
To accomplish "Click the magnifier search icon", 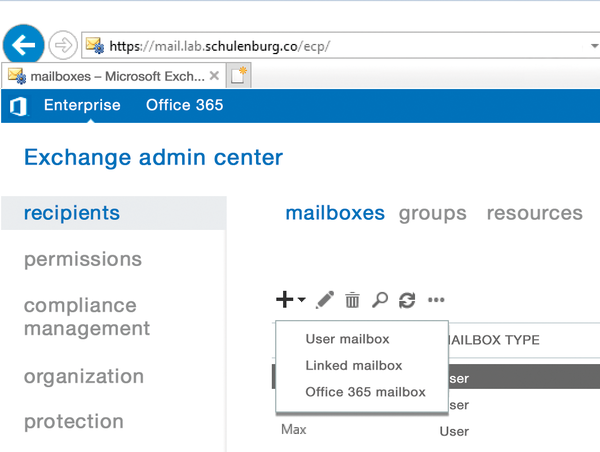I will pos(380,300).
